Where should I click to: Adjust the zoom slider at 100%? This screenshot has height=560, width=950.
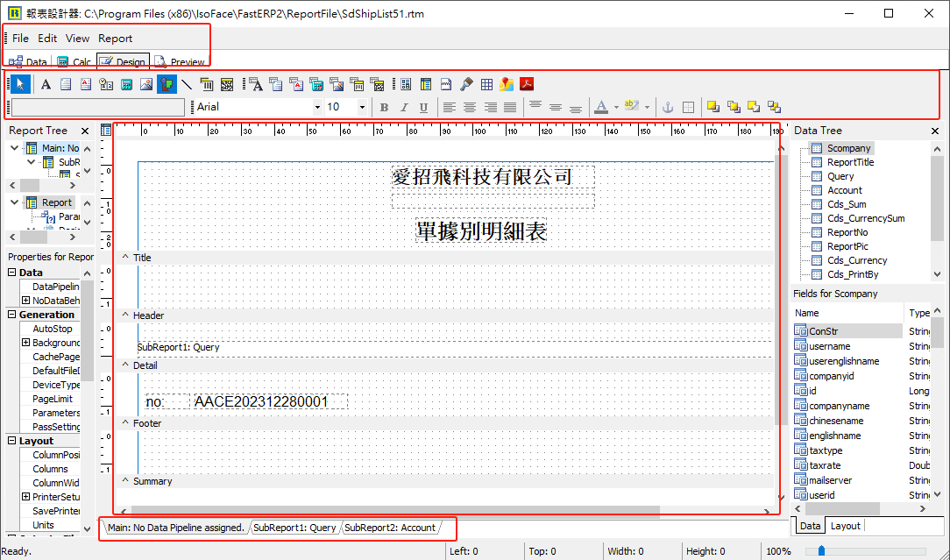click(821, 551)
